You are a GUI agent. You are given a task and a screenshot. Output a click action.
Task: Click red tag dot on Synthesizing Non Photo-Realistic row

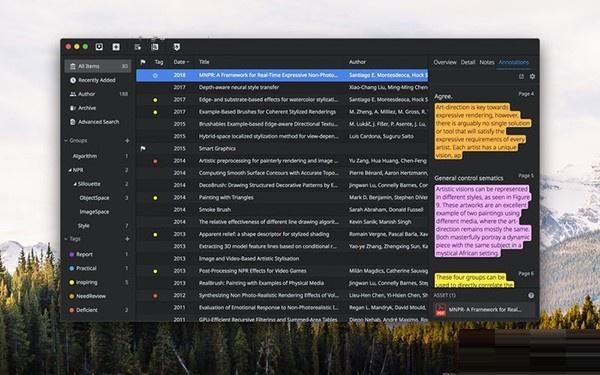pyautogui.click(x=155, y=296)
